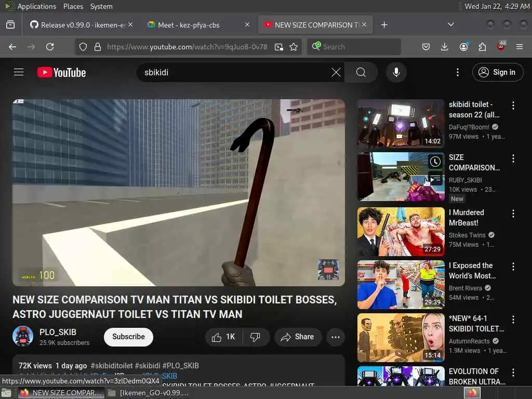The height and width of the screenshot is (399, 532).
Task: Click the #skibidi hashtag
Action: click(x=148, y=366)
